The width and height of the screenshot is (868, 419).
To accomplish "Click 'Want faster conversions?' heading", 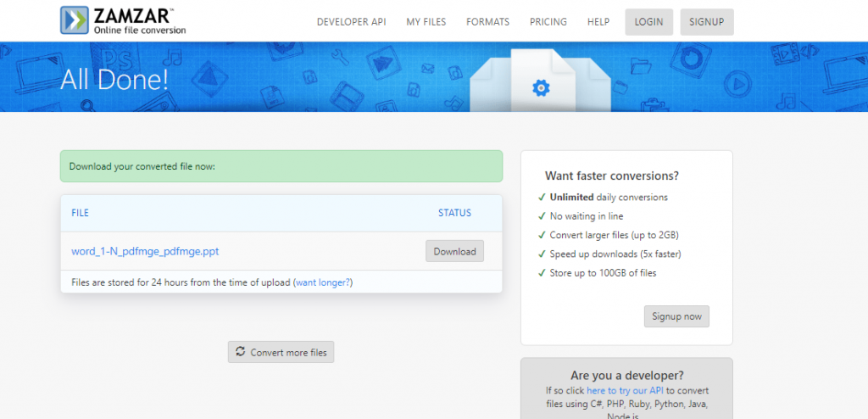I will point(612,176).
